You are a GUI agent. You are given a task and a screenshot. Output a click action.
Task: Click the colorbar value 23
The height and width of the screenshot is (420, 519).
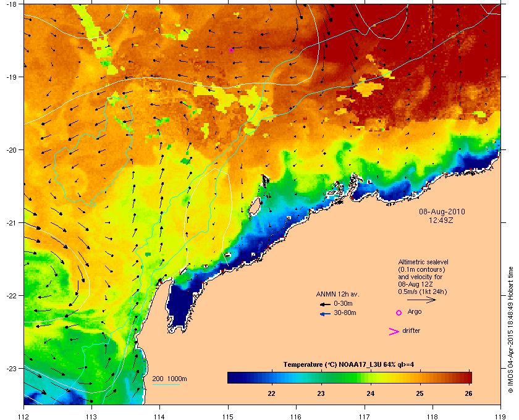click(321, 393)
